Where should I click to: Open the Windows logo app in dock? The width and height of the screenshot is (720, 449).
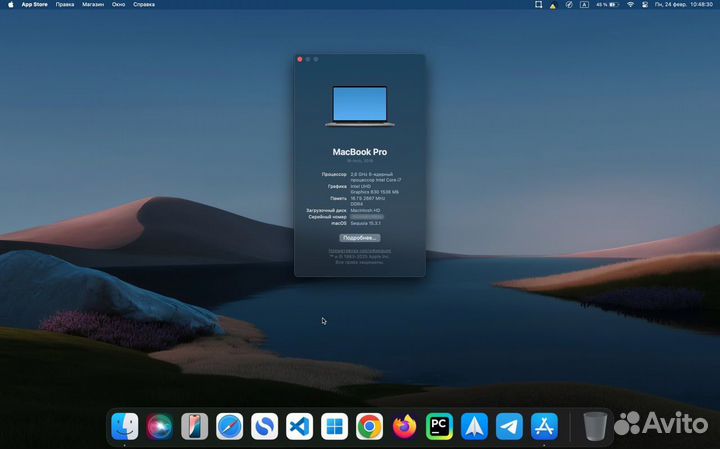click(x=334, y=427)
